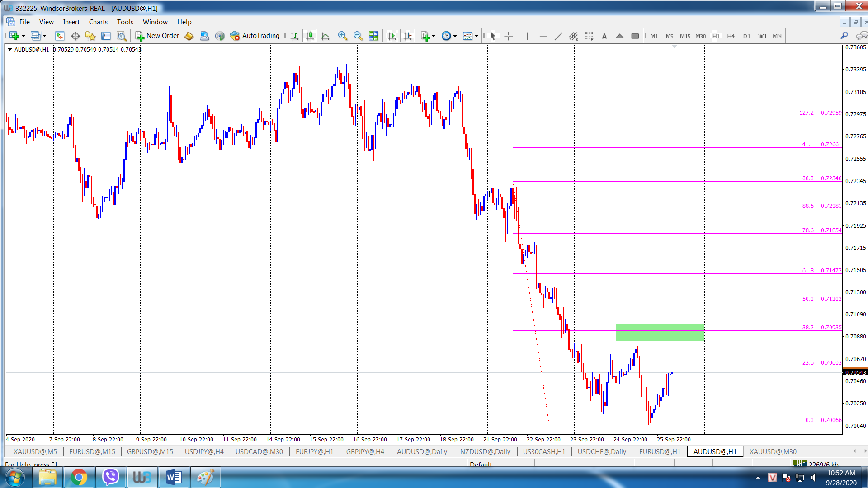Toggle the Terminal panel icon

tap(106, 36)
